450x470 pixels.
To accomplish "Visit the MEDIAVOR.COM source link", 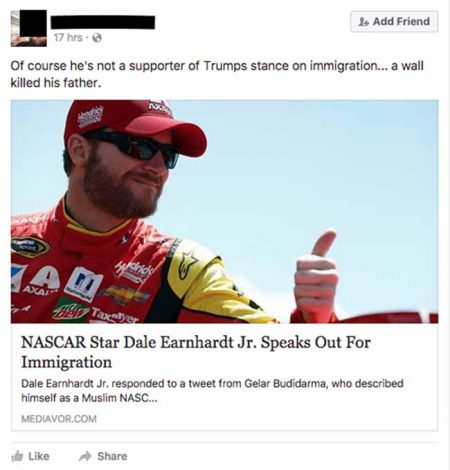I will [59, 419].
